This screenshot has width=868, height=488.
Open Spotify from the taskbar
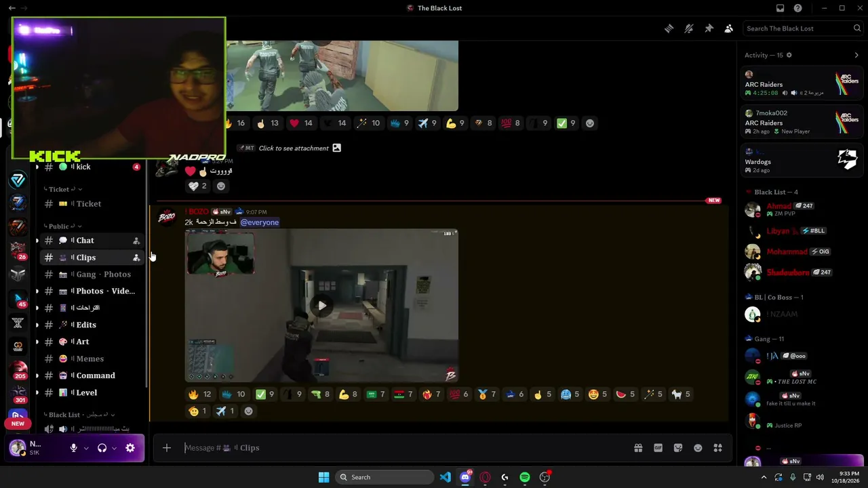pyautogui.click(x=525, y=477)
